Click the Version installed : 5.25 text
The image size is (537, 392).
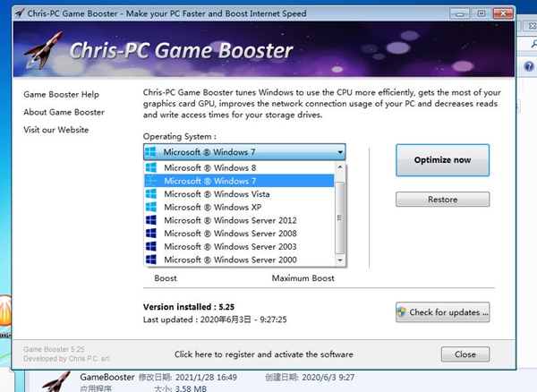(189, 307)
